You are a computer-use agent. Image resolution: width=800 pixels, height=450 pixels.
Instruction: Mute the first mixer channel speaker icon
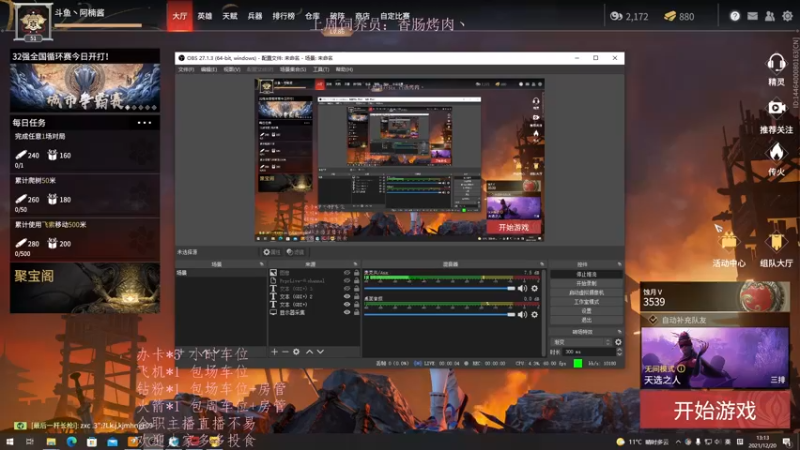point(522,288)
